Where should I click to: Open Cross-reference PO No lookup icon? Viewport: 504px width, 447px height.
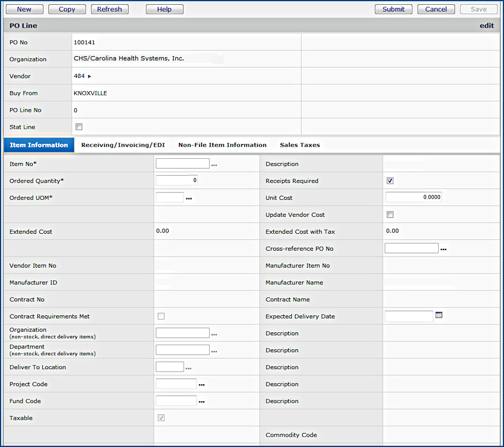pos(443,249)
